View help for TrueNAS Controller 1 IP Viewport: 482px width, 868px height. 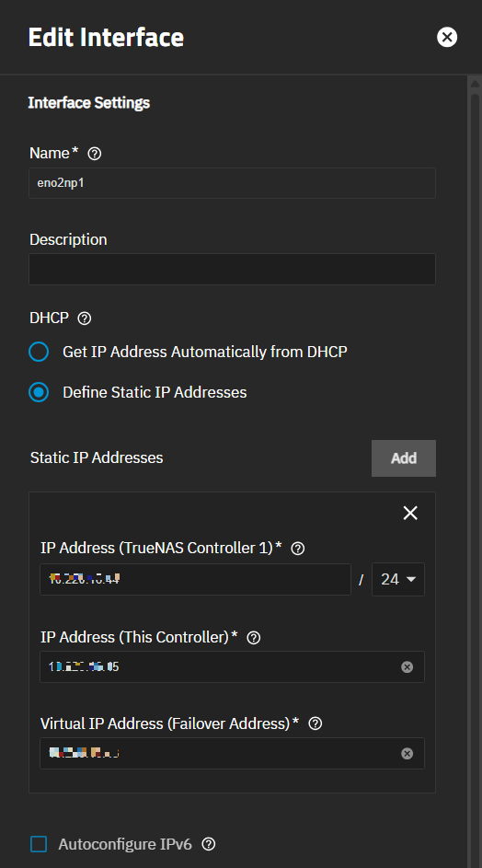298,549
